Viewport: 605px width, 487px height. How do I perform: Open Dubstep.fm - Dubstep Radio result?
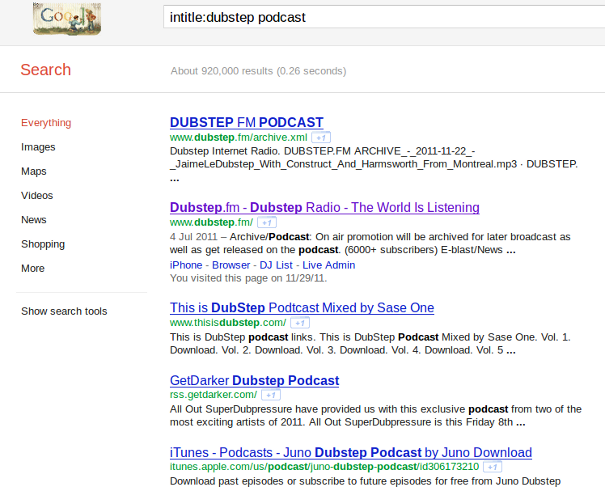324,208
